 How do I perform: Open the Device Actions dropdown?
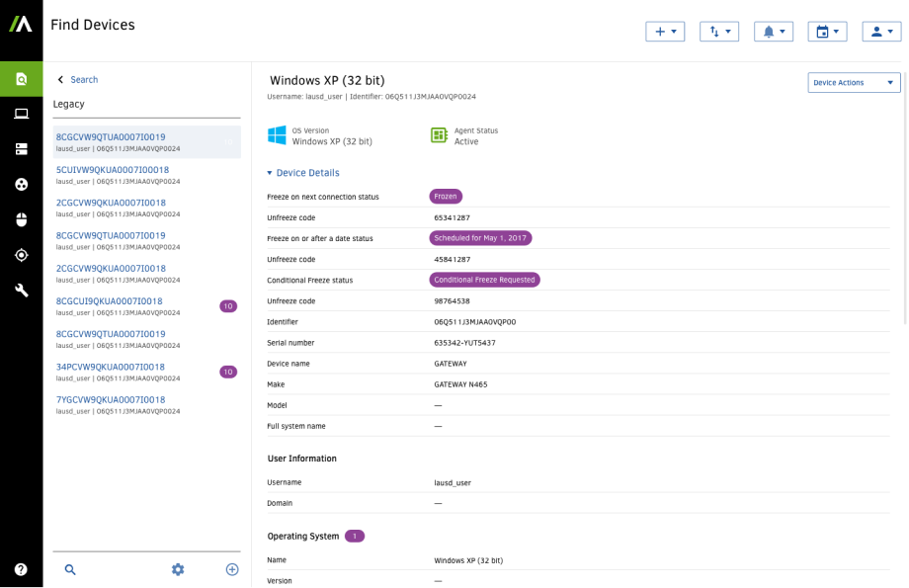click(854, 83)
